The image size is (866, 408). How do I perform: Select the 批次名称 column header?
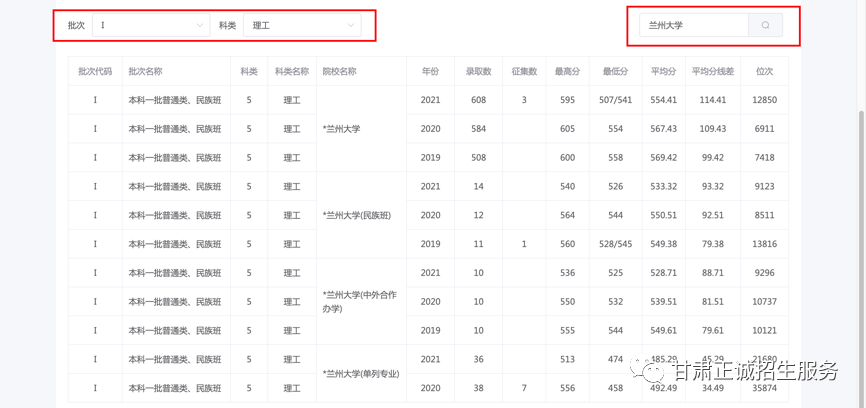(x=146, y=72)
